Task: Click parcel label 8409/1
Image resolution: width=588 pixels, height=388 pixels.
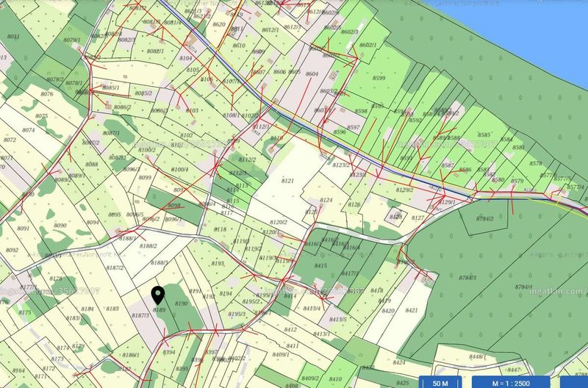Action: point(281,354)
